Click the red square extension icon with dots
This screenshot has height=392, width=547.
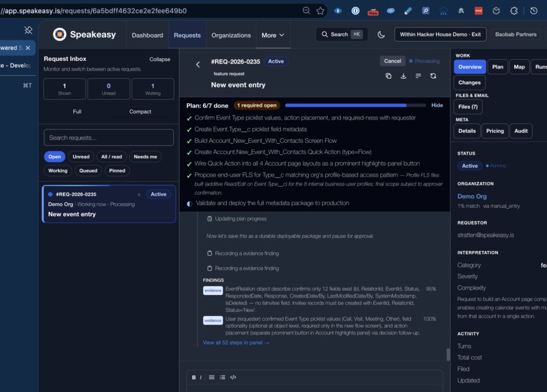click(x=479, y=11)
